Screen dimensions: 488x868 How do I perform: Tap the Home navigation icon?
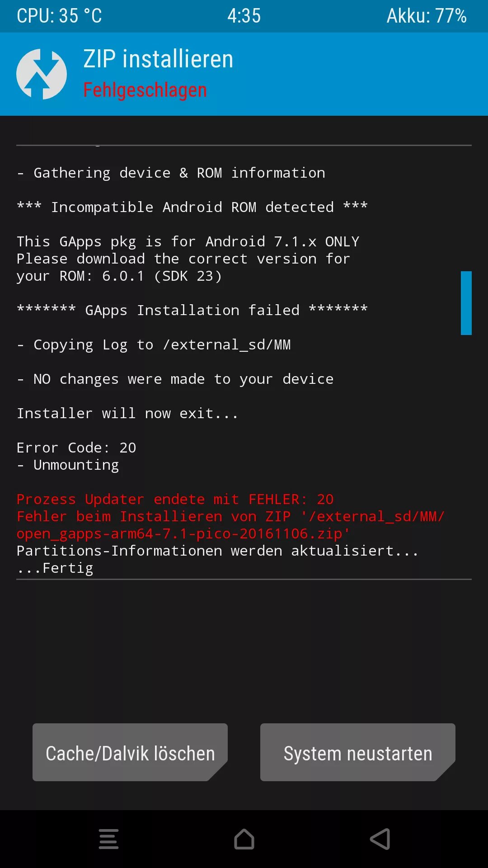pos(244,839)
